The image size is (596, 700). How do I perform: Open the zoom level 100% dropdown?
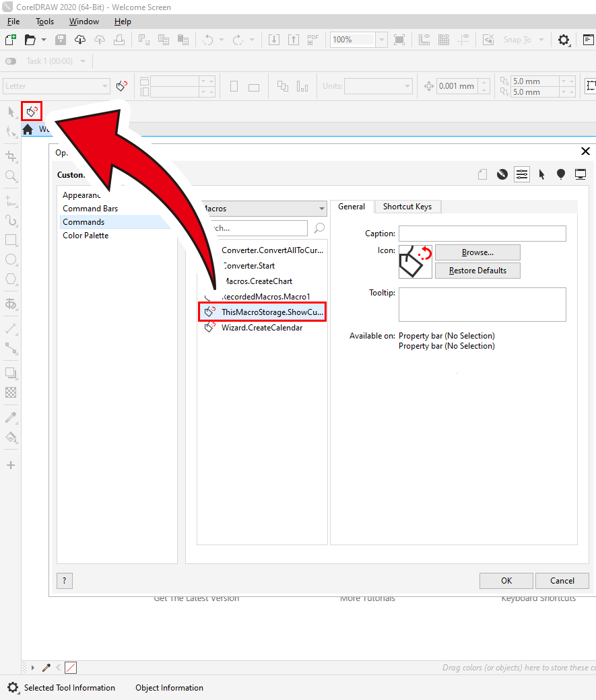[381, 40]
